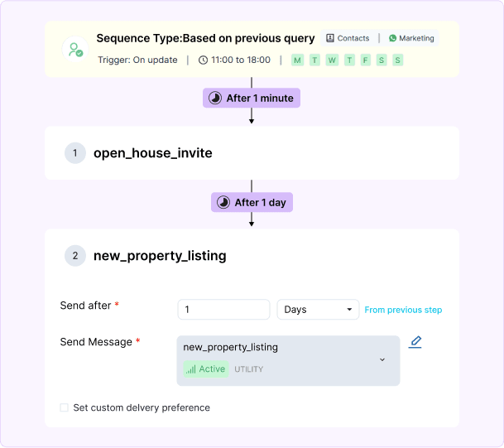Click the Contacts badge icon
Image resolution: width=504 pixels, height=448 pixels.
(330, 38)
